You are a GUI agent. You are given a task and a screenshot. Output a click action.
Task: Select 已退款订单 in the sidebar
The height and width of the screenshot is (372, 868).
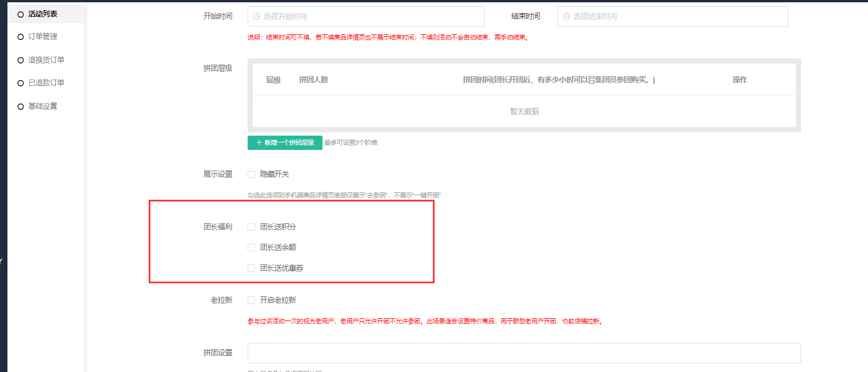46,83
